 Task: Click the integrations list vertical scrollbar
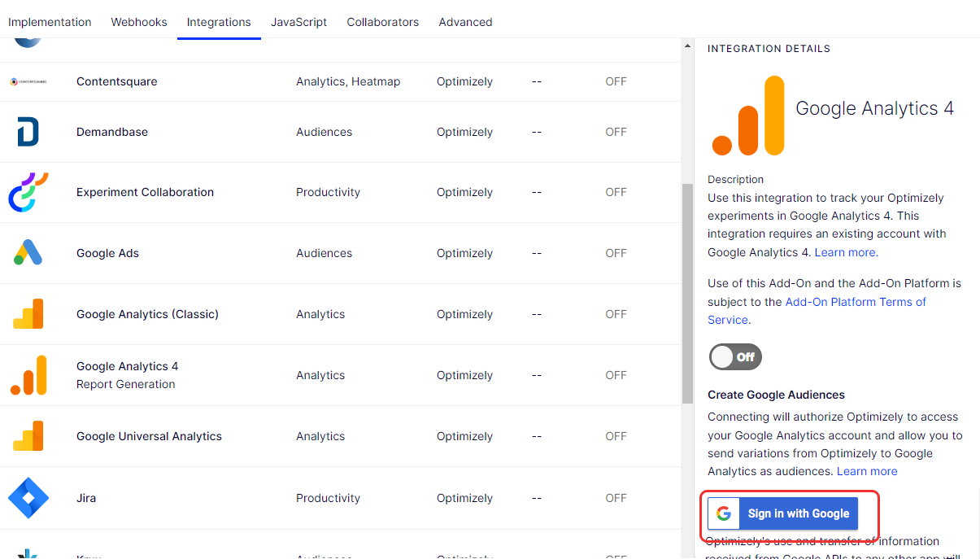point(687,293)
